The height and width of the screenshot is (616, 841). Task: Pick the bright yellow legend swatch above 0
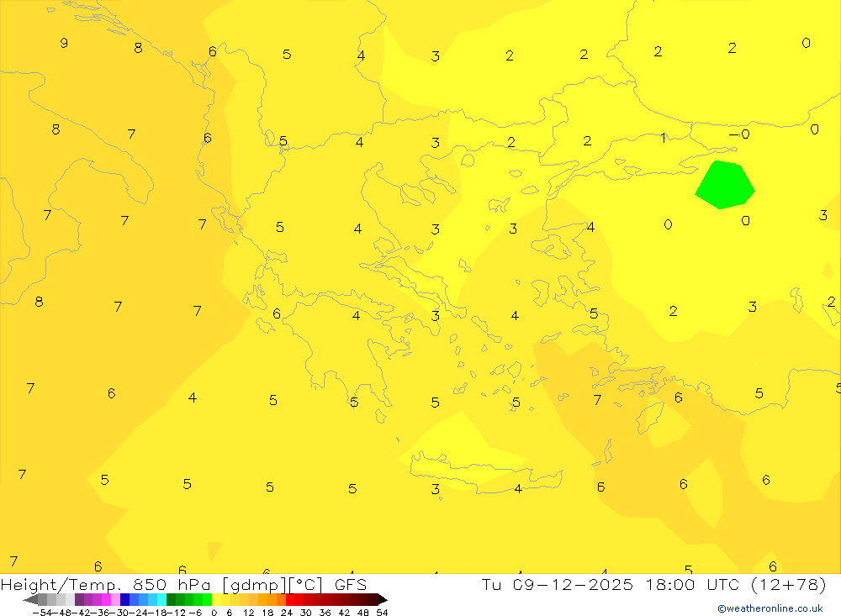216,599
